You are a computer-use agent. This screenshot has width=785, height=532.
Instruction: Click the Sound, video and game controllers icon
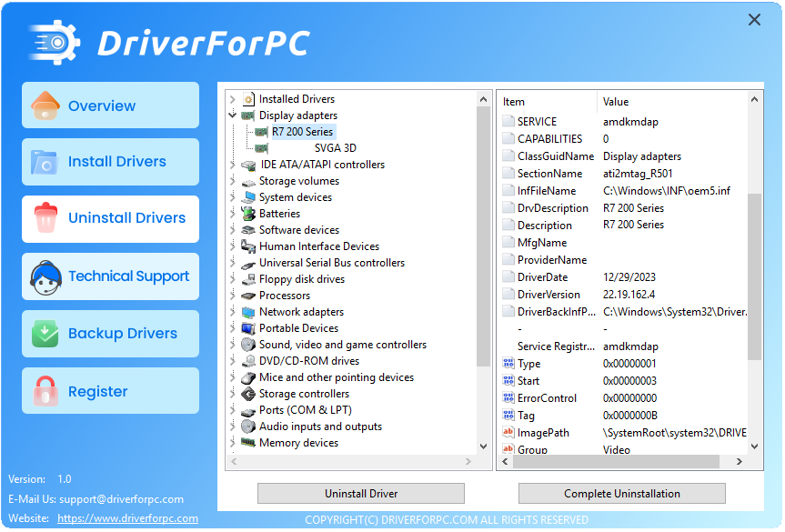[248, 345]
